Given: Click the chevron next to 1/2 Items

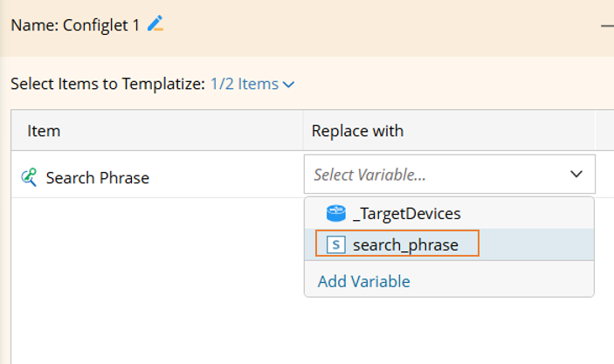Looking at the screenshot, I should pyautogui.click(x=289, y=85).
